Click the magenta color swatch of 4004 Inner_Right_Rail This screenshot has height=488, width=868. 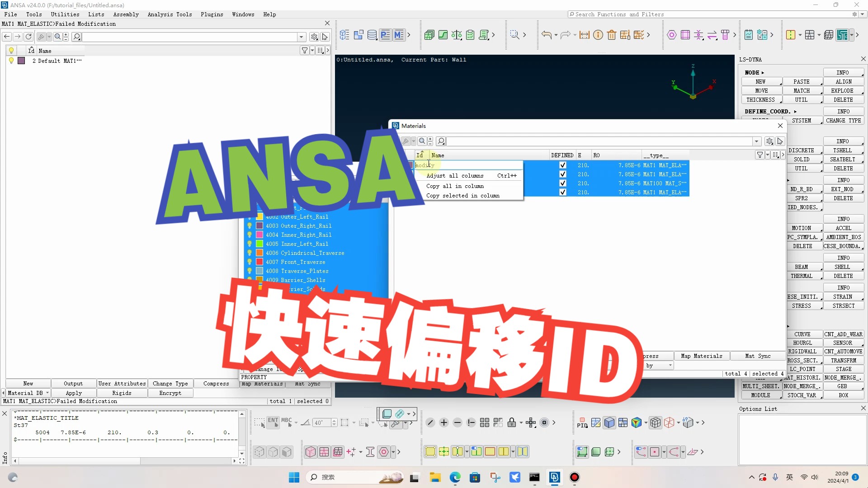point(259,235)
